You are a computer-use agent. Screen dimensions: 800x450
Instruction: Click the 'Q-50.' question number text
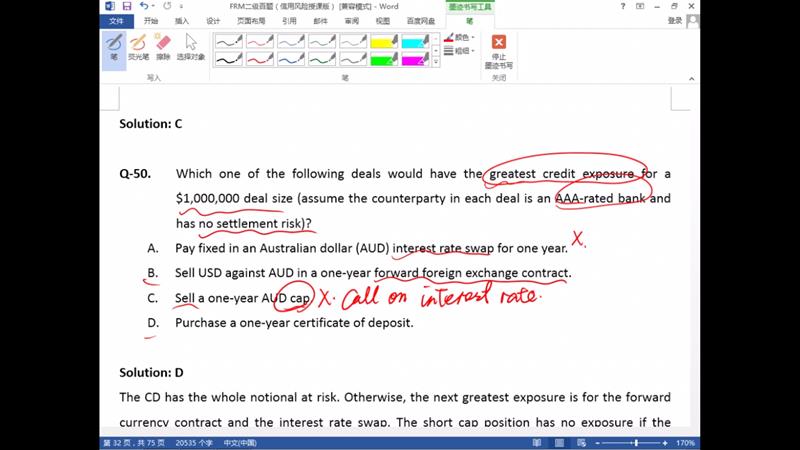135,174
